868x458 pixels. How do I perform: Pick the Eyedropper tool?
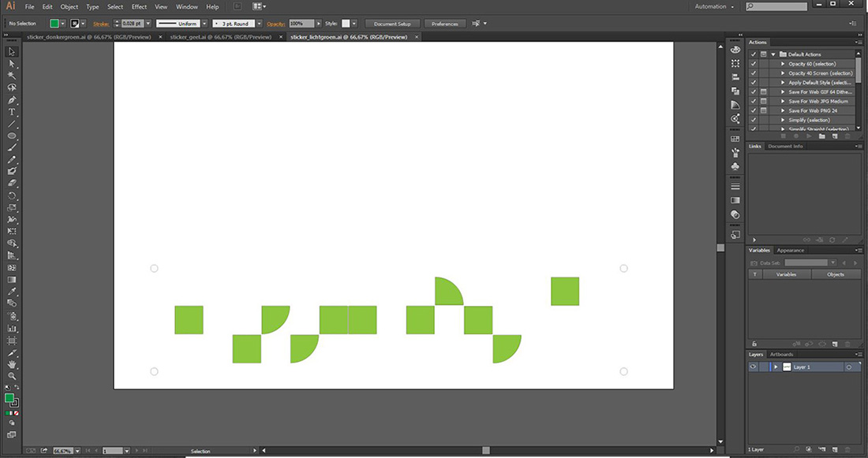point(12,292)
